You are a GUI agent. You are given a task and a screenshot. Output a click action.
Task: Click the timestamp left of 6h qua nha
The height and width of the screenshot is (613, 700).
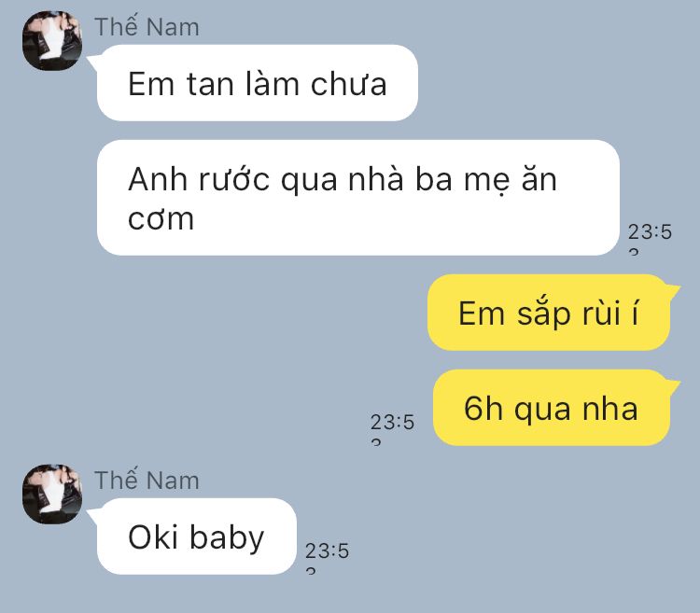coord(392,428)
